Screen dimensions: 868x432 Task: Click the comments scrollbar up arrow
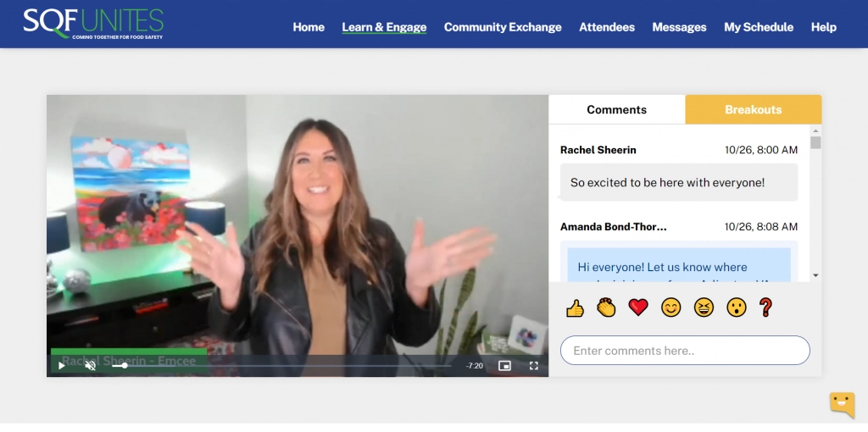pyautogui.click(x=815, y=130)
